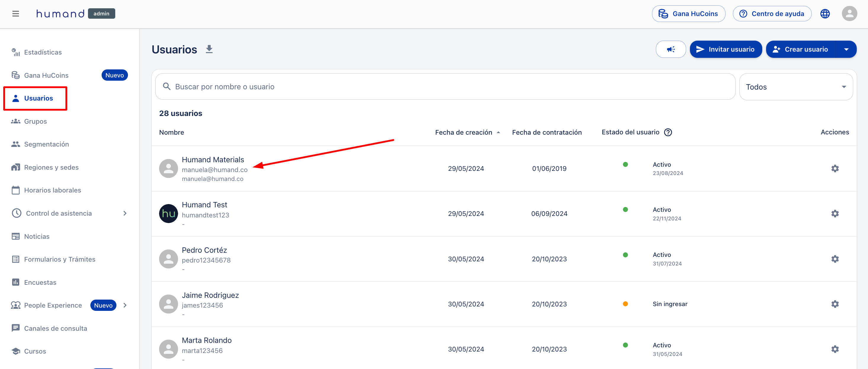Open settings gear for Pedro Cortéz
The height and width of the screenshot is (369, 868).
click(835, 259)
